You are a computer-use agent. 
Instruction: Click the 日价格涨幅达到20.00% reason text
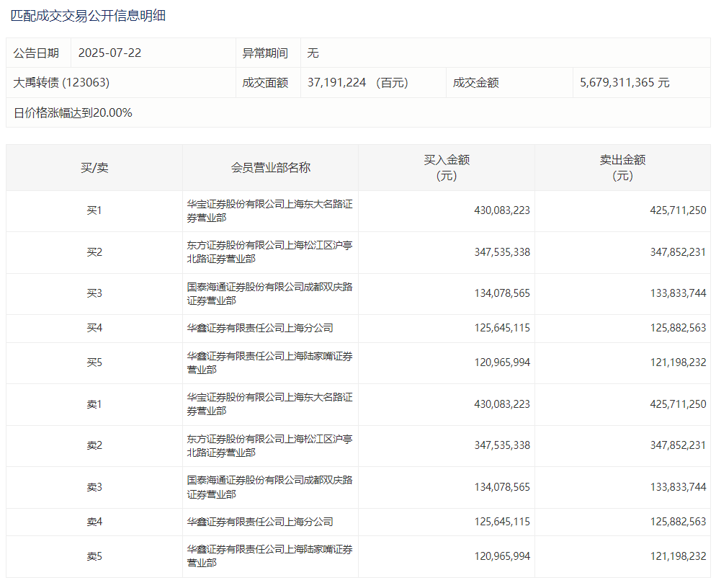point(73,113)
